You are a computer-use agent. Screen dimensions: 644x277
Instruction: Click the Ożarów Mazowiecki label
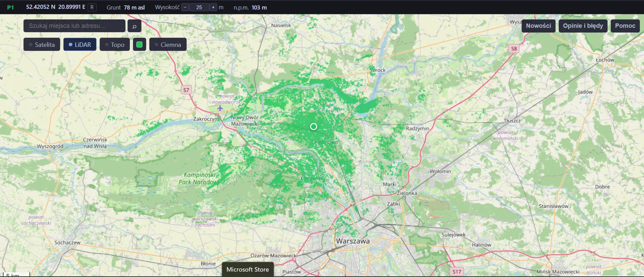(x=274, y=256)
